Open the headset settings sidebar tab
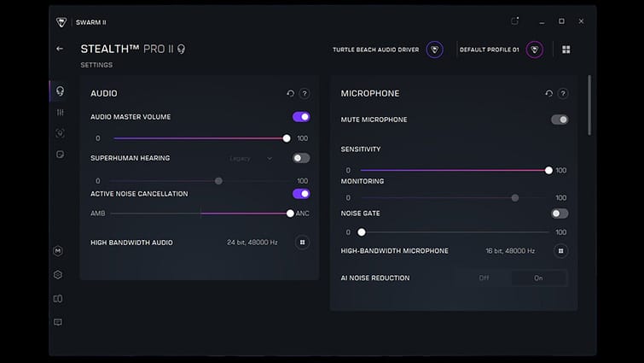The width and height of the screenshot is (644, 363). pyautogui.click(x=60, y=91)
